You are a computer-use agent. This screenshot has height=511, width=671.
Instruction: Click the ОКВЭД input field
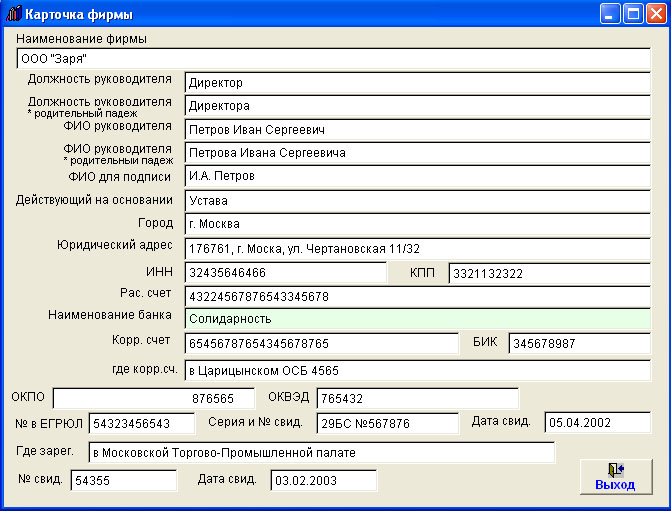418,398
